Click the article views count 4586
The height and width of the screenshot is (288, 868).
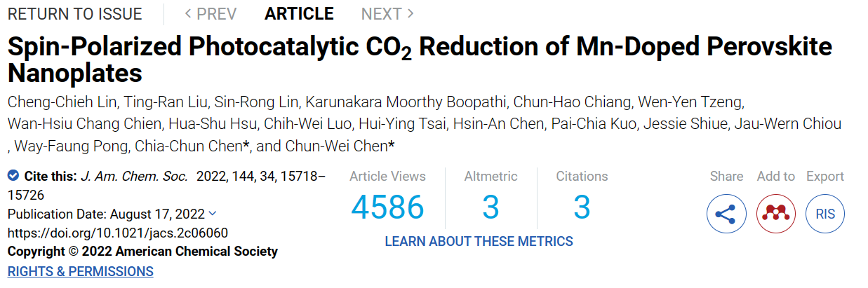[x=387, y=207]
